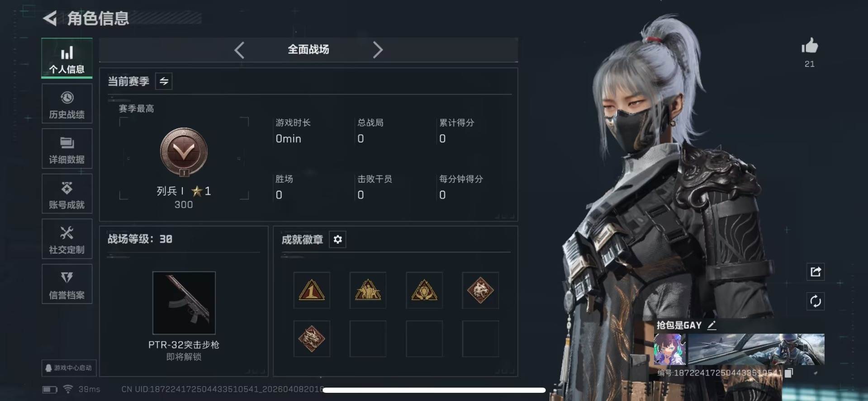Click the thumbs-up like icon

[x=810, y=46]
